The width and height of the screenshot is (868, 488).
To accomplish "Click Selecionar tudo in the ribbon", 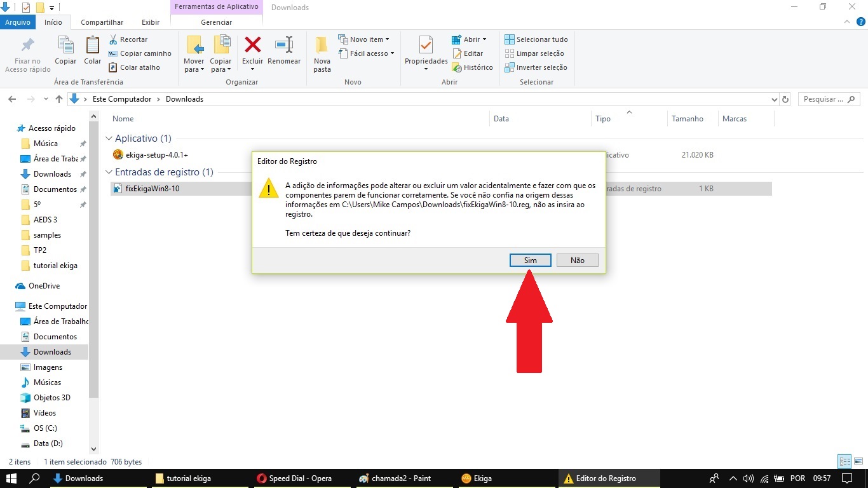I will (536, 39).
